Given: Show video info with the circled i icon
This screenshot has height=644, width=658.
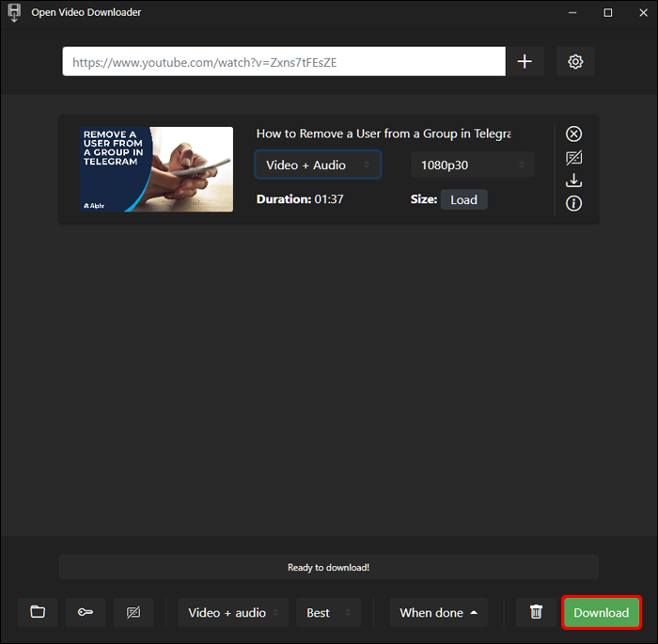Looking at the screenshot, I should click(x=573, y=204).
